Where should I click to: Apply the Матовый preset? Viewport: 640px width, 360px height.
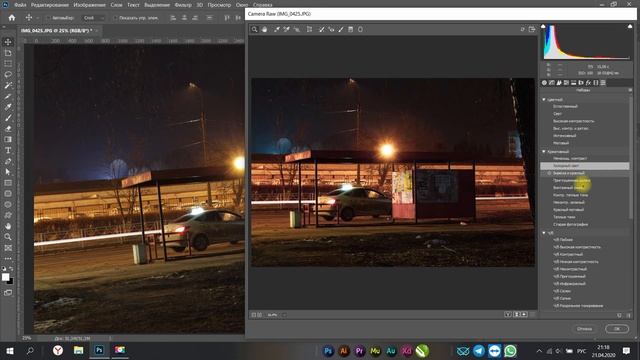tap(561, 143)
